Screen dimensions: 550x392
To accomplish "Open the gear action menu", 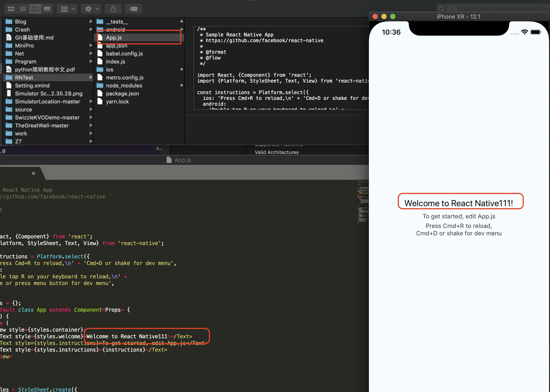I will click(91, 9).
